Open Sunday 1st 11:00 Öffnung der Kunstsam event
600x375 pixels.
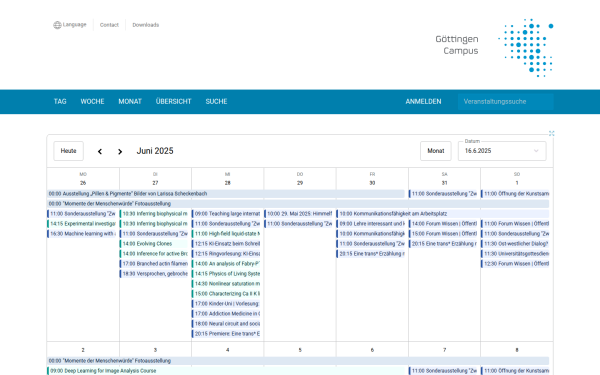pyautogui.click(x=515, y=194)
